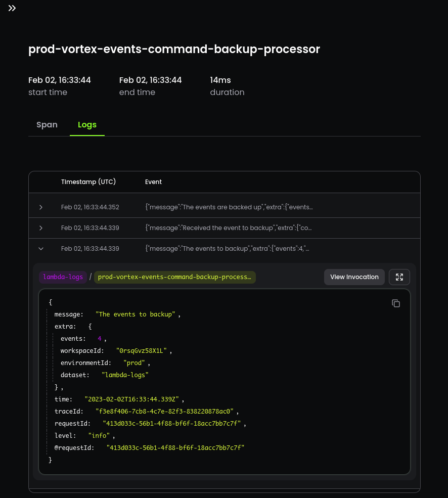Collapse the side panel with double chevron
This screenshot has height=498, width=448.
click(12, 8)
